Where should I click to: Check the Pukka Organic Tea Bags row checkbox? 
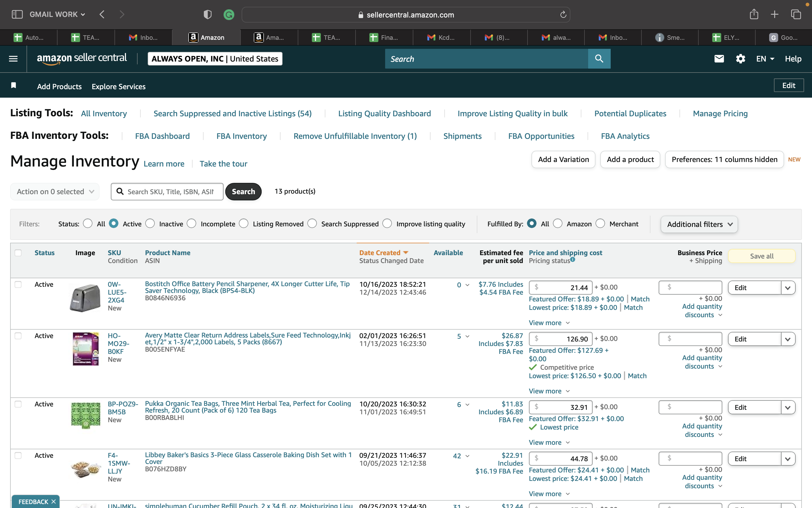click(18, 404)
